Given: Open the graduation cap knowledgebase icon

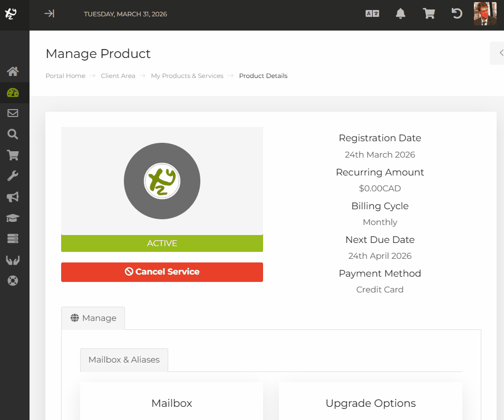Looking at the screenshot, I should (x=13, y=218).
